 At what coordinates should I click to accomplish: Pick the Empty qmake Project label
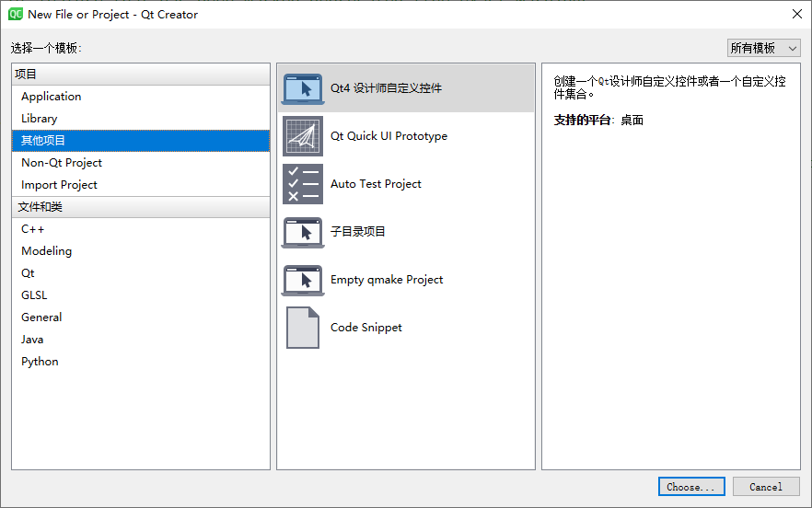387,280
